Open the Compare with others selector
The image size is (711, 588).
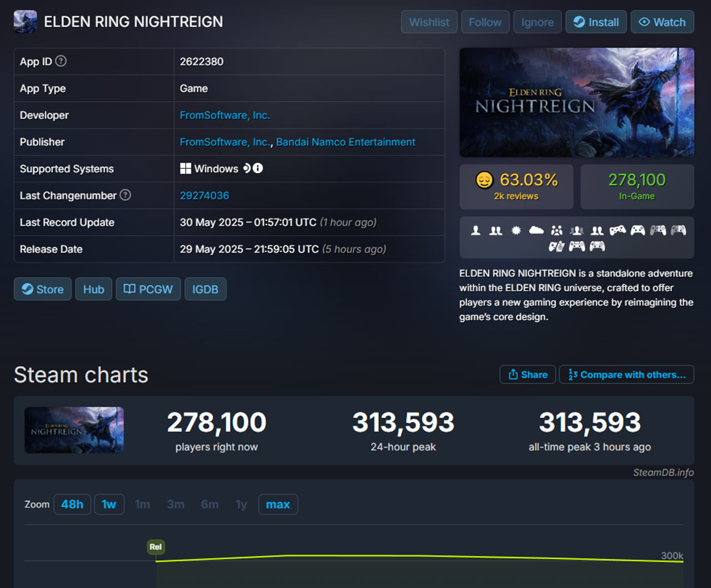627,375
